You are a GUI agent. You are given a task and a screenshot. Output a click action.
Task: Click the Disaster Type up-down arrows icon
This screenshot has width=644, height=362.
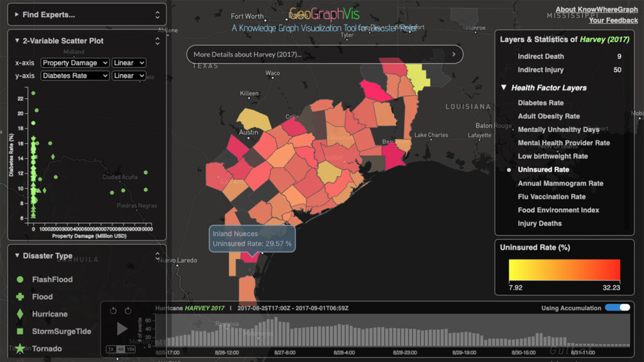click(x=157, y=256)
